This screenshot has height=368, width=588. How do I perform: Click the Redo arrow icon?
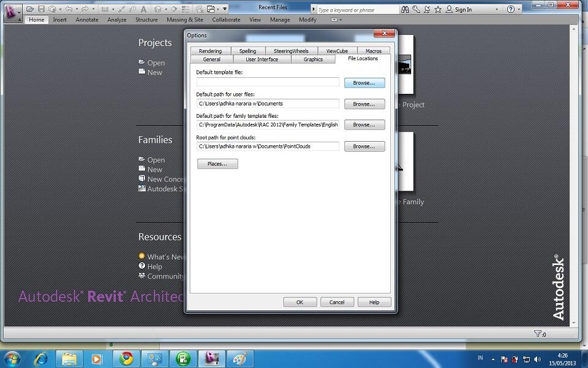[x=85, y=9]
